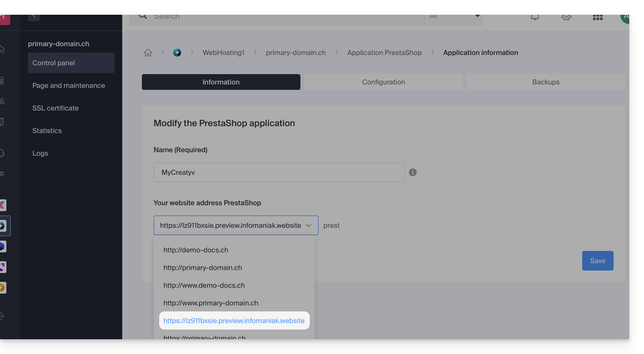Open SSL certificate in the sidebar
Screen dimensions: 644x354
point(55,108)
